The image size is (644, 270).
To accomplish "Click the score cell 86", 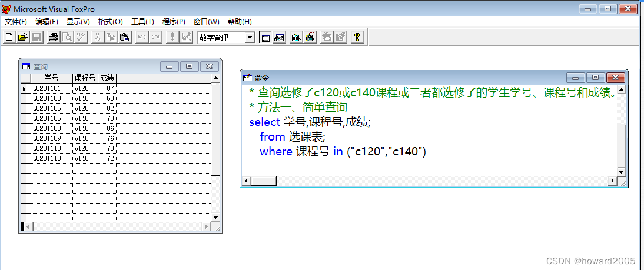I will coord(107,128).
